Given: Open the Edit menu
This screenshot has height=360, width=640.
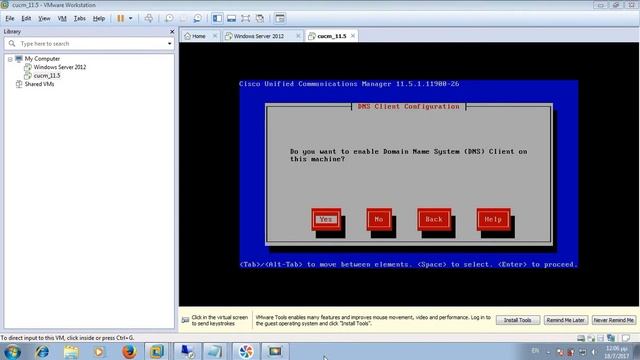Looking at the screenshot, I should pos(26,18).
